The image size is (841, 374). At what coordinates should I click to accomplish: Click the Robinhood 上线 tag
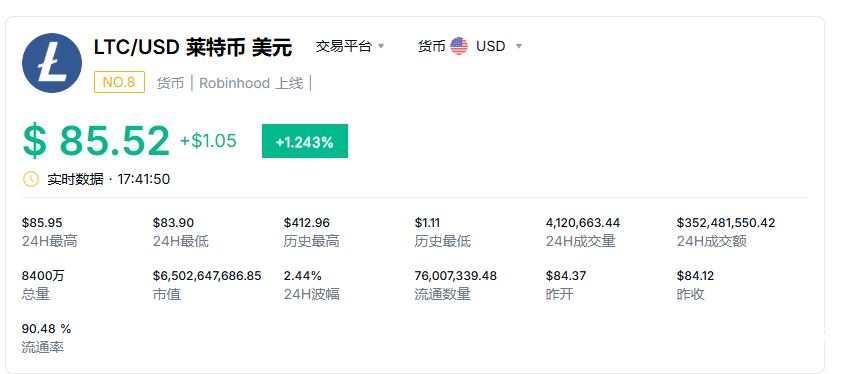pyautogui.click(x=251, y=83)
